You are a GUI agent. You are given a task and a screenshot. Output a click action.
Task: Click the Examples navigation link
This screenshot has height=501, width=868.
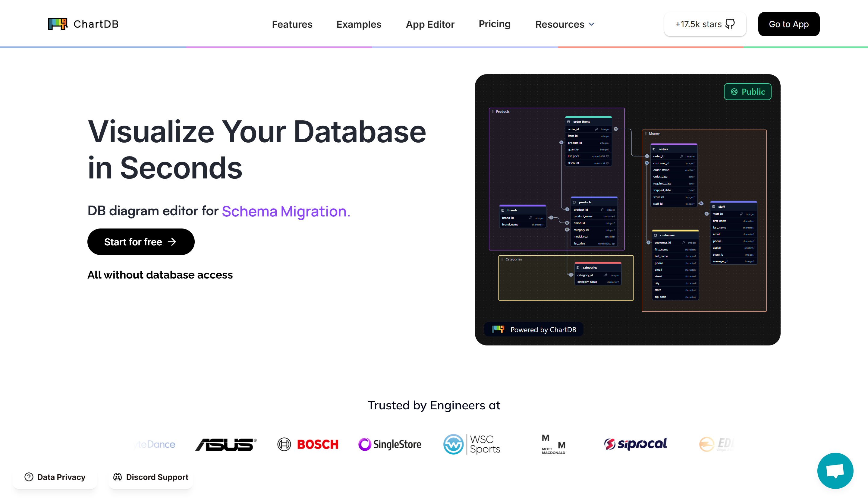[x=359, y=24]
